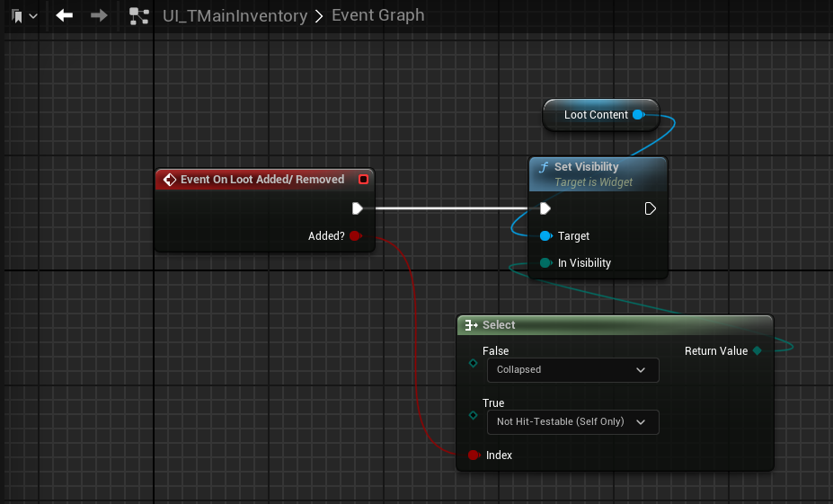
Task: Select the Set Visibility node header
Action: pos(598,174)
